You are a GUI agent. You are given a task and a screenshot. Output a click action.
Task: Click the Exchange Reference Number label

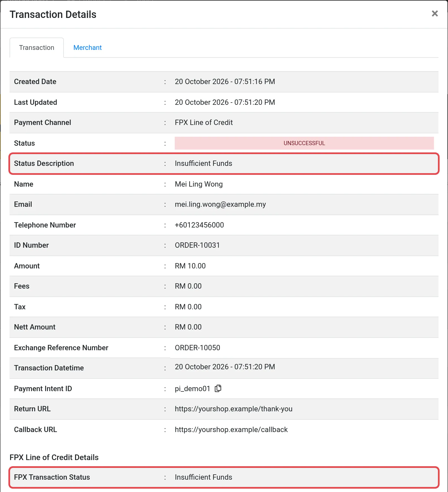pyautogui.click(x=61, y=348)
